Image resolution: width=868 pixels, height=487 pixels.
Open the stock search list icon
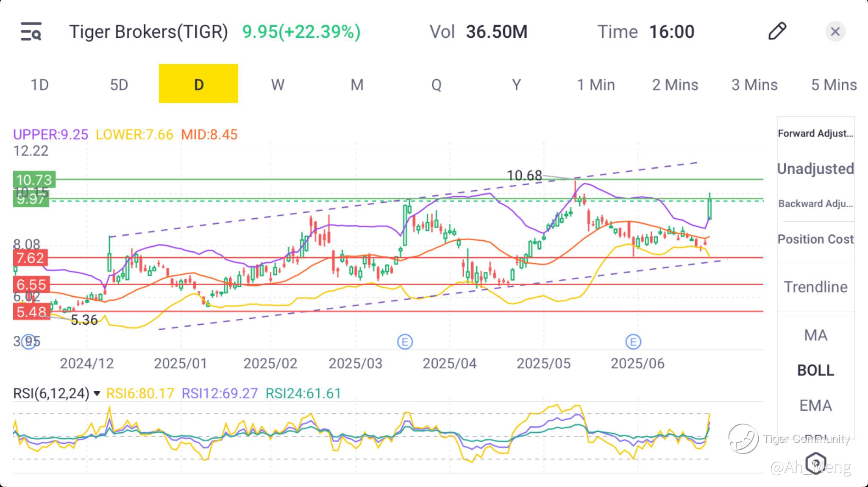(31, 32)
